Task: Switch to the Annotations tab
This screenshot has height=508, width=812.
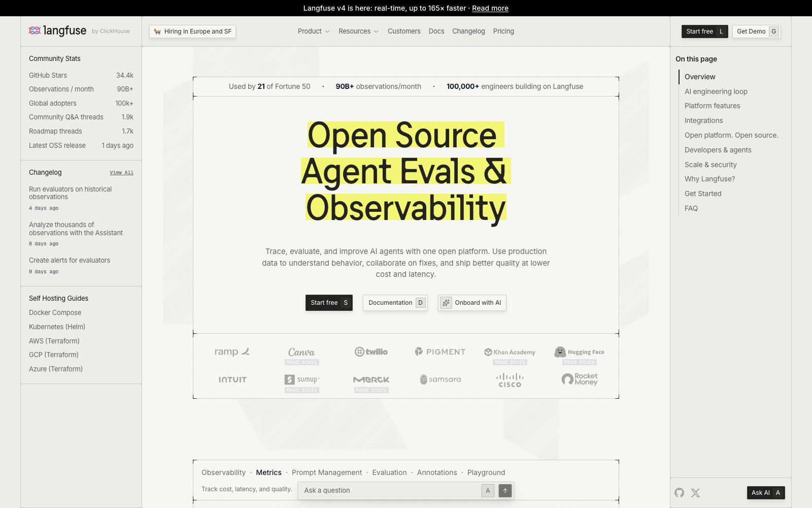Action: pos(437,472)
